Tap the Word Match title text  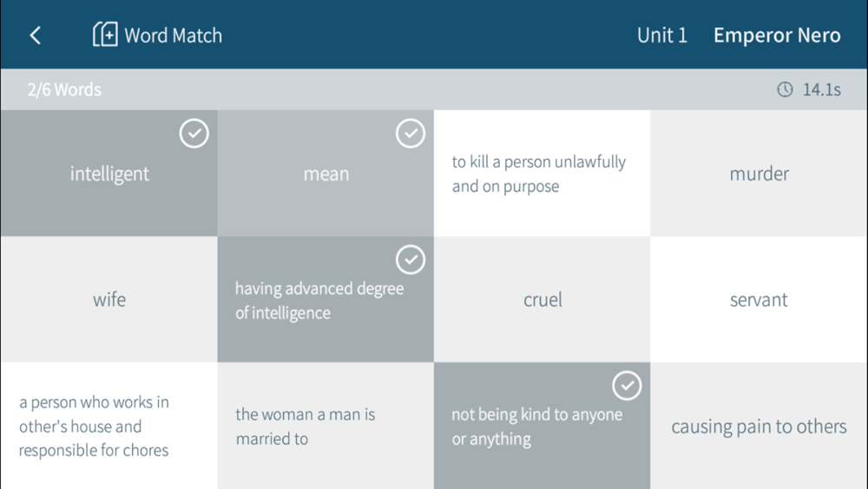point(174,36)
